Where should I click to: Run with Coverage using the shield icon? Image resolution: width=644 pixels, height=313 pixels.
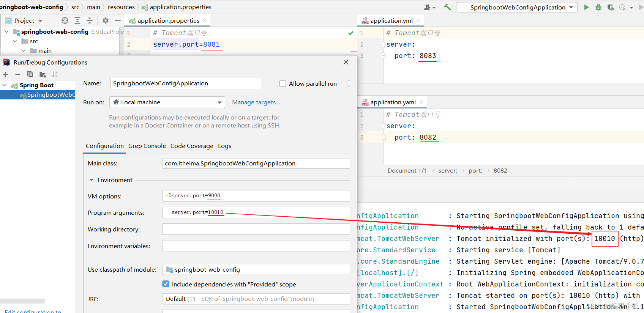(611, 7)
